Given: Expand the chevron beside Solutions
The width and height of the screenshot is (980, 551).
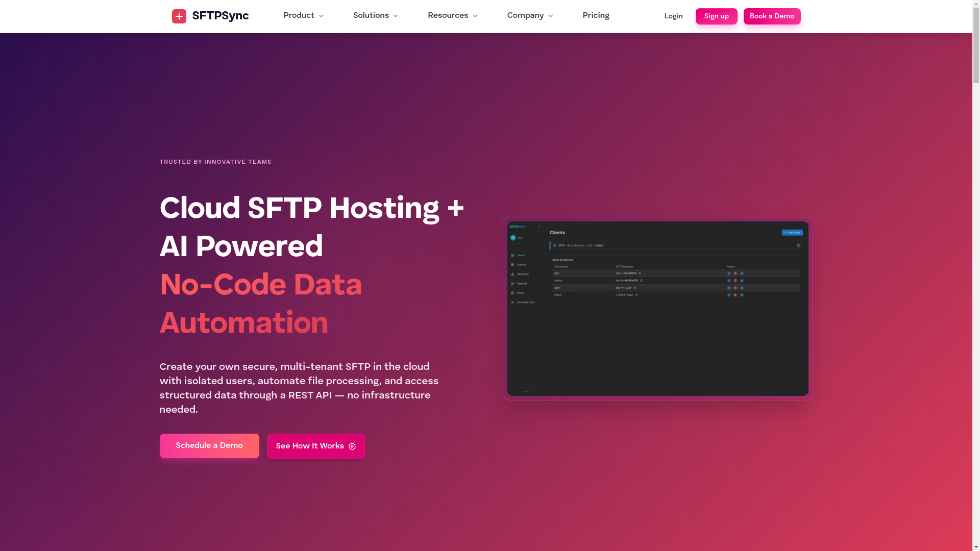Looking at the screenshot, I should click(396, 16).
